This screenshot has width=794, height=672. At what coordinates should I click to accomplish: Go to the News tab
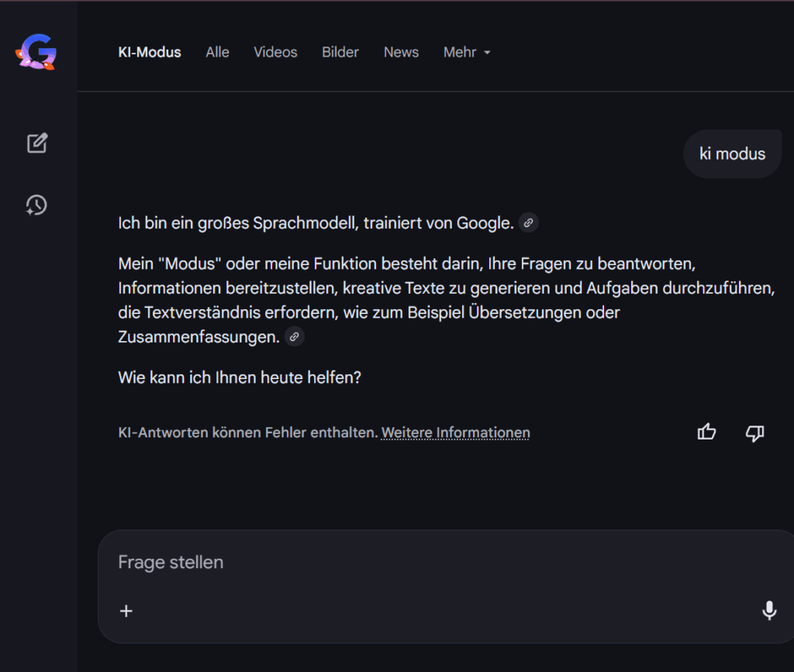coord(401,53)
